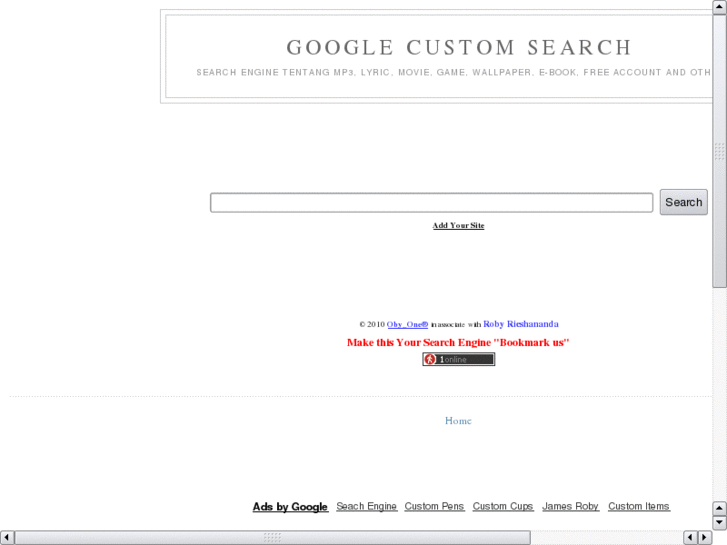The image size is (727, 545).
Task: Click the vertical scrollbar up arrow at top
Action: click(719, 7)
